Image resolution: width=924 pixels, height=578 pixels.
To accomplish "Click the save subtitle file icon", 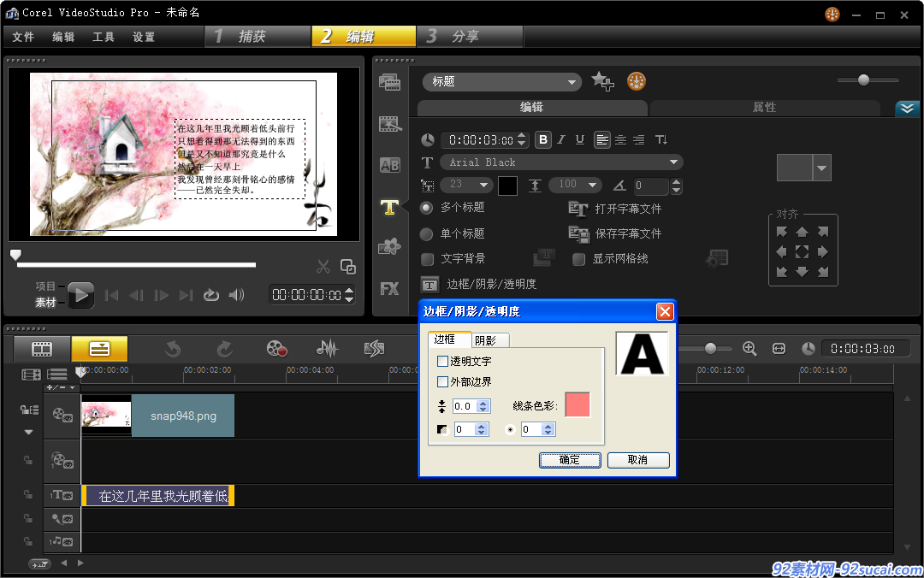I will coord(578,234).
